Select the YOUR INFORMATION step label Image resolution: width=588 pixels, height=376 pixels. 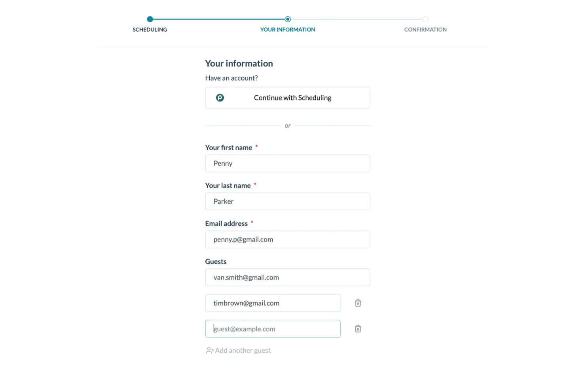click(288, 30)
